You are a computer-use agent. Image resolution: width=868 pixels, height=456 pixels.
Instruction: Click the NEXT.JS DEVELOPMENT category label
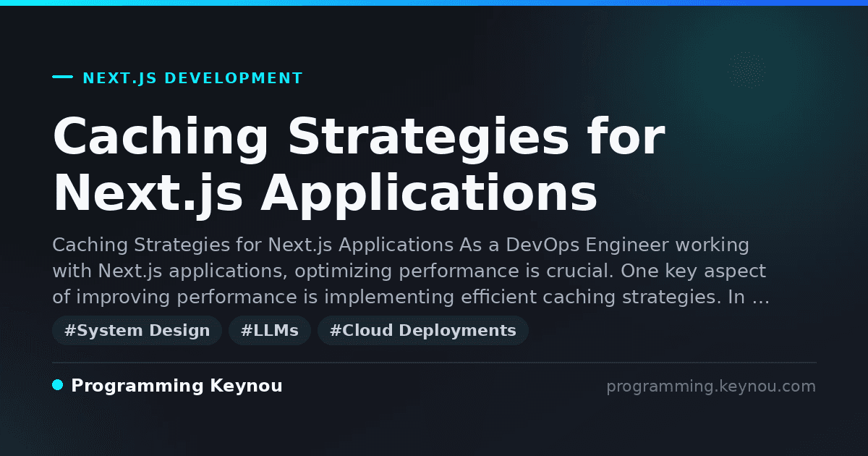[x=192, y=78]
